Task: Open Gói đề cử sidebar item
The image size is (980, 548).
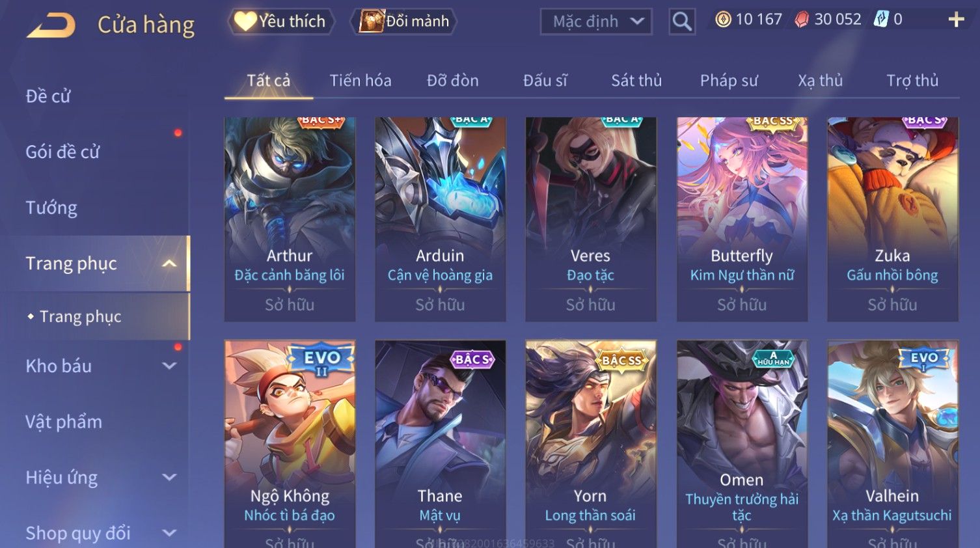Action: pos(62,152)
